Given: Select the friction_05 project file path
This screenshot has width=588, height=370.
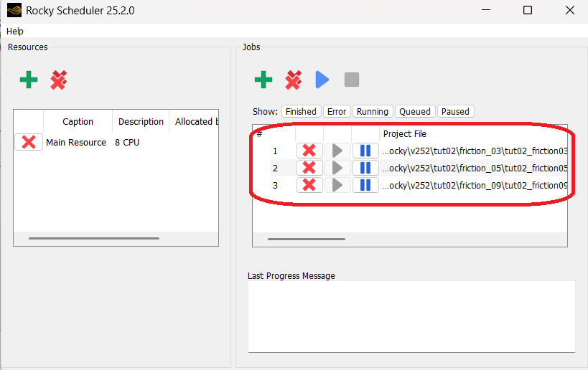Looking at the screenshot, I should click(475, 168).
